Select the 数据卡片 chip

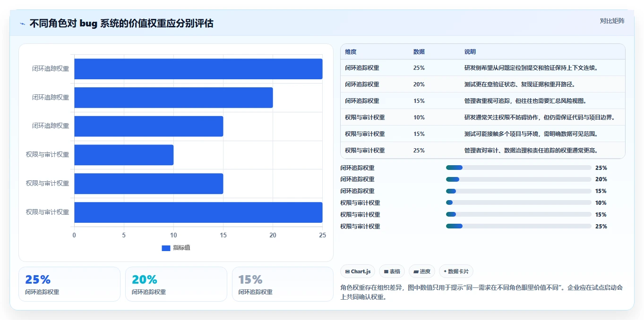tap(456, 271)
